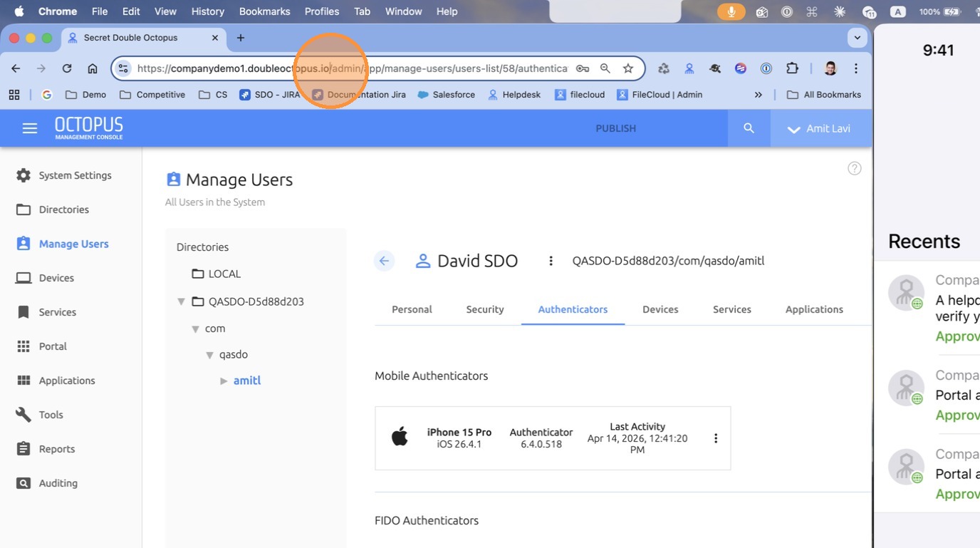Screen dimensions: 980x548
Task: Click the back arrow beside David SDO
Action: [384, 261]
